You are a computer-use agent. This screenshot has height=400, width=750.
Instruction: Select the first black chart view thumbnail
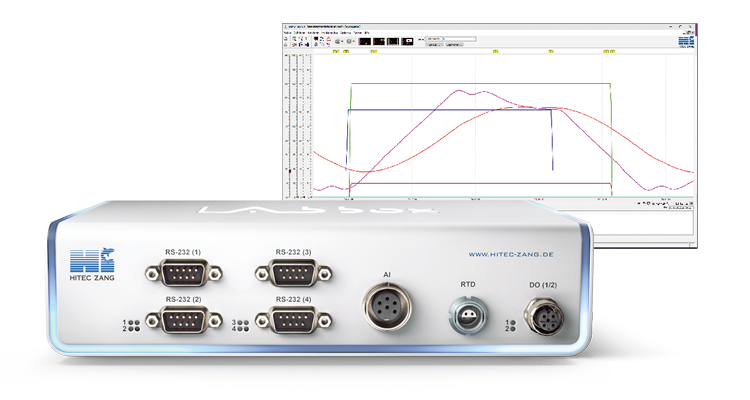(x=364, y=42)
